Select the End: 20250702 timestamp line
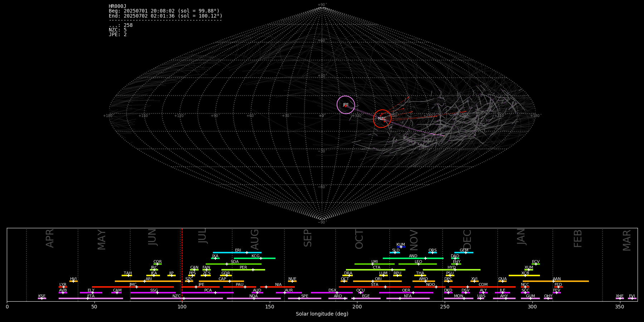The height and width of the screenshot is (322, 644). coord(166,16)
